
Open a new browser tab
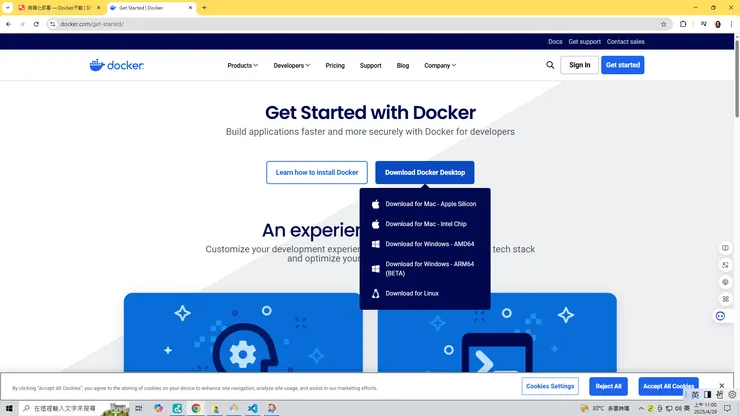point(204,8)
